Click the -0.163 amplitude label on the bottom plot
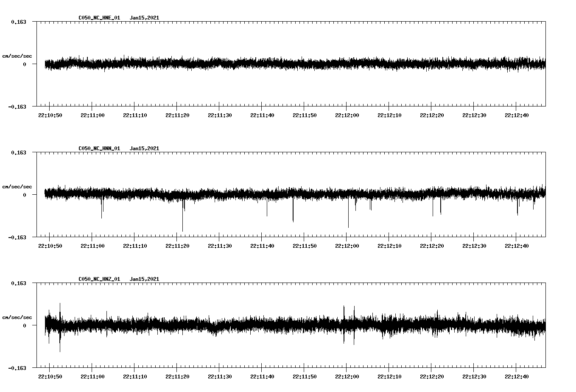Image resolution: width=576 pixels, height=392 pixels. coord(17,369)
